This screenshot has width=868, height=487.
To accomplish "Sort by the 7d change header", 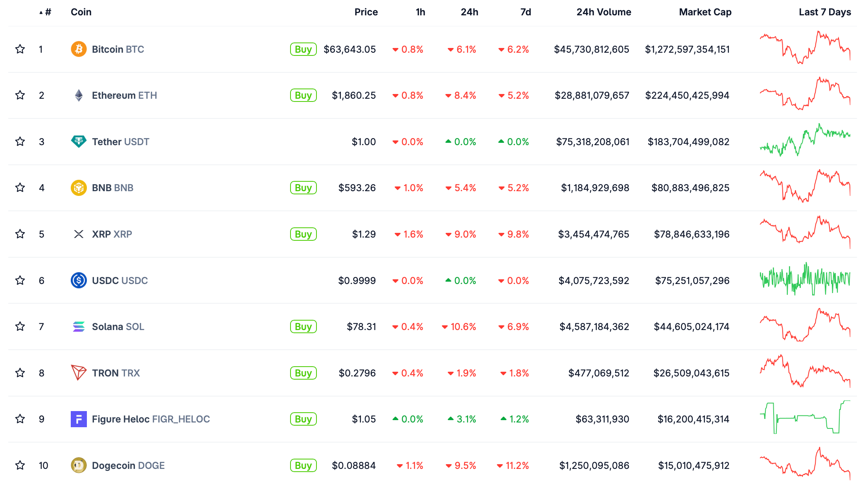I will pos(526,12).
